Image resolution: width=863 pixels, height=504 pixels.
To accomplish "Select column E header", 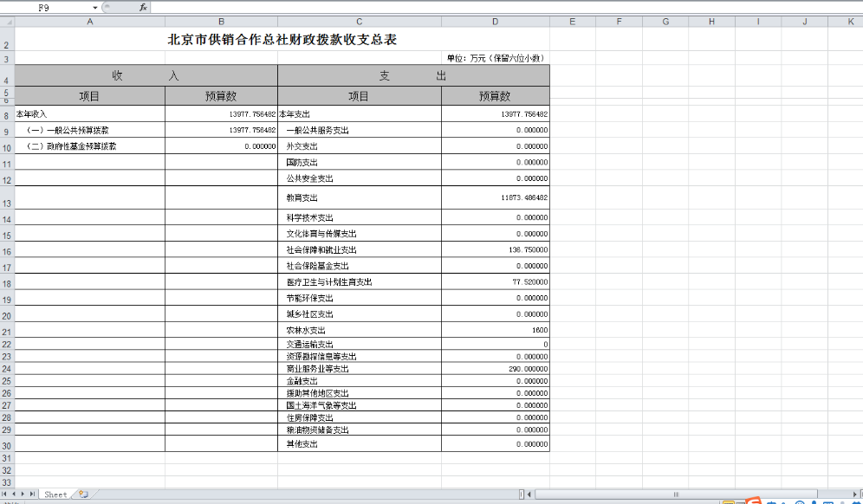I will coord(573,22).
